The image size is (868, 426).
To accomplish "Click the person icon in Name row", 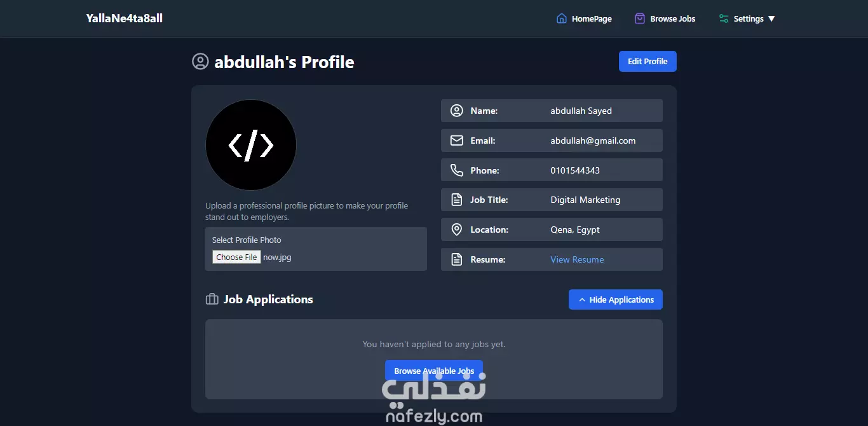I will (456, 111).
